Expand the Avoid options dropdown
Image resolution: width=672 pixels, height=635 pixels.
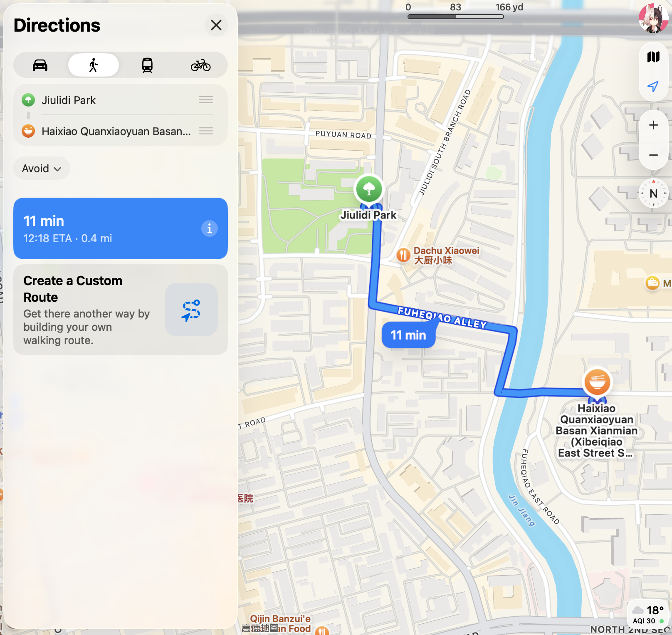click(x=42, y=169)
